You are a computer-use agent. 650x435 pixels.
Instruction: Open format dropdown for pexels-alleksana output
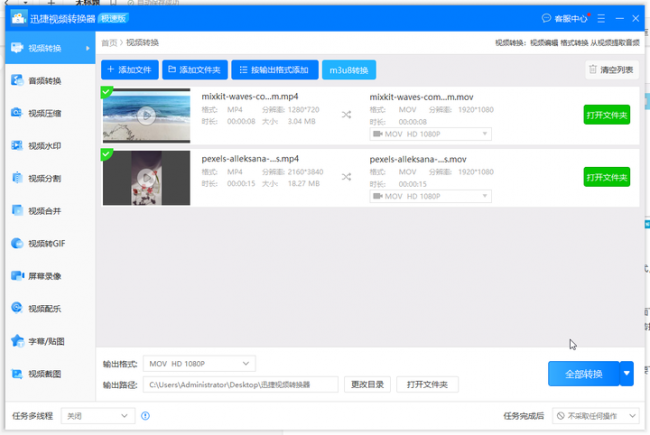pyautogui.click(x=430, y=196)
